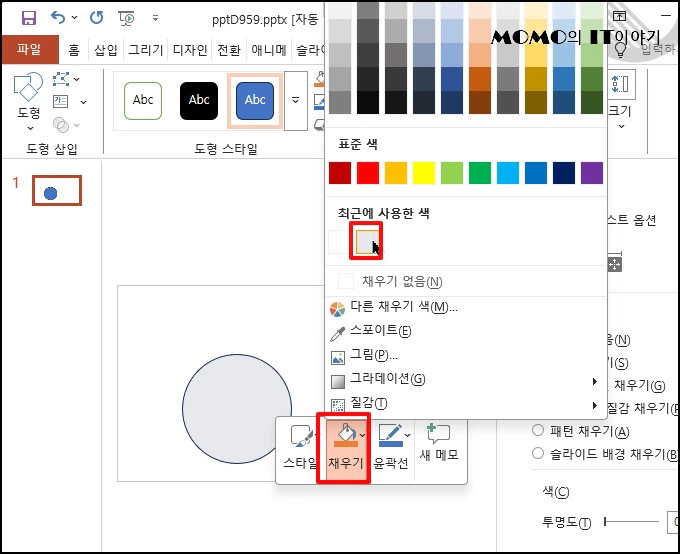Adjust the 투명도 transparency slider
This screenshot has width=680, height=554.
coord(631,521)
